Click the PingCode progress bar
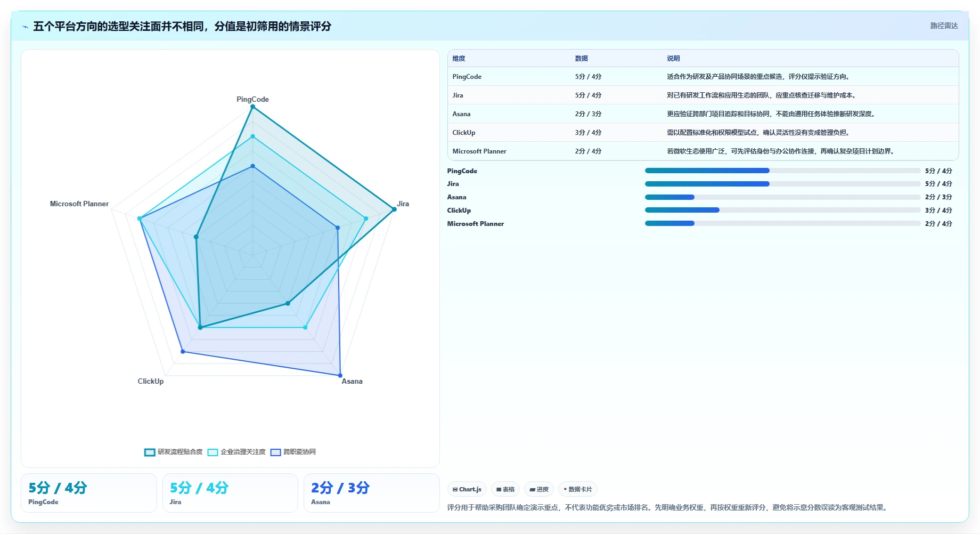The width and height of the screenshot is (980, 534). [782, 171]
